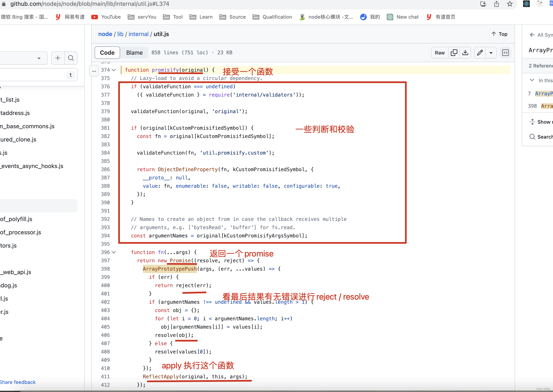Open the edit options dropdown arrow
553x392 pixels.
[x=491, y=53]
